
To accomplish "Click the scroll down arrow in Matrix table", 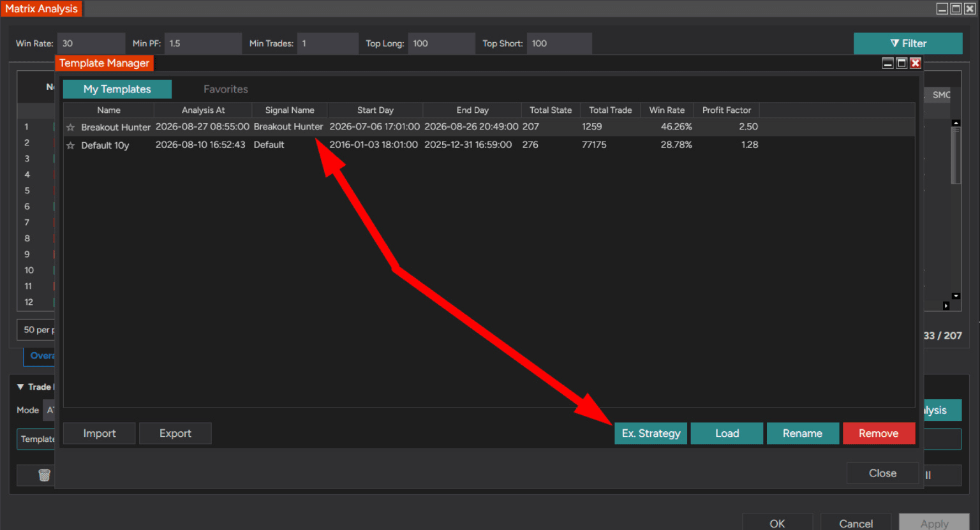I will [956, 296].
